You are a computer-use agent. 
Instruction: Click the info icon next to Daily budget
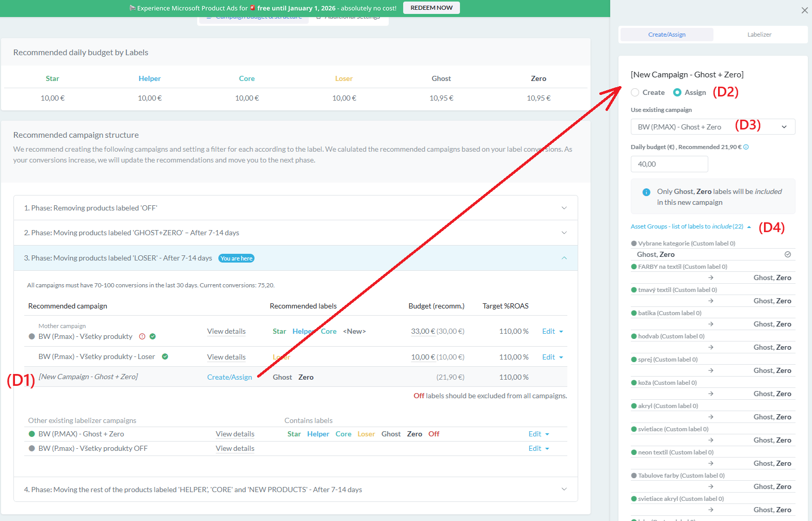[746, 147]
